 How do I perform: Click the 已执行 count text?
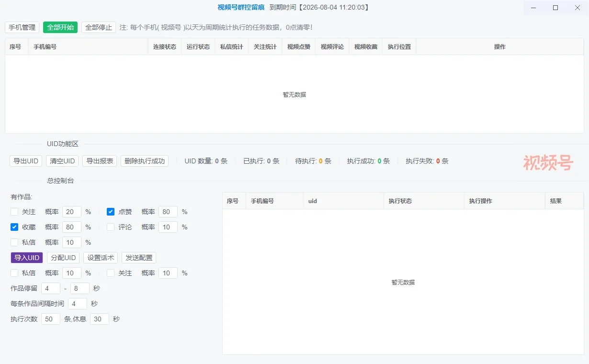[261, 161]
